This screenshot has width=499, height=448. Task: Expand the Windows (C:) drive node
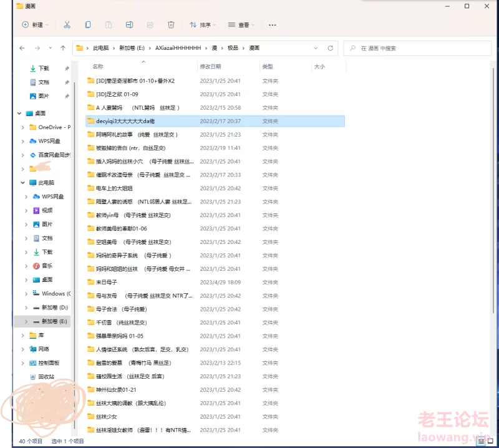pyautogui.click(x=26, y=294)
